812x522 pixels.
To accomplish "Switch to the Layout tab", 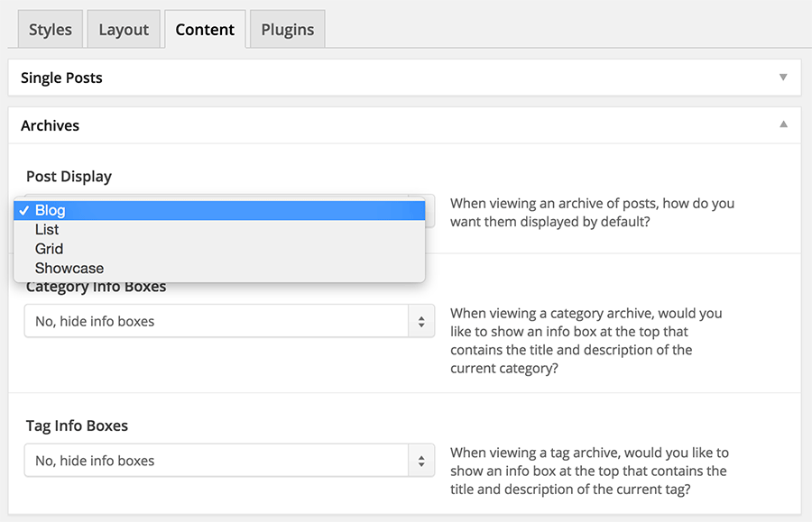I will [124, 30].
